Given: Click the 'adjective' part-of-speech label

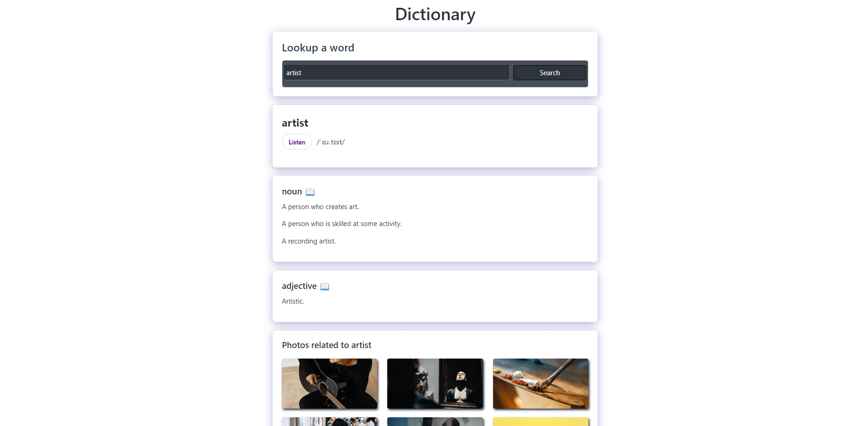Looking at the screenshot, I should click(299, 286).
